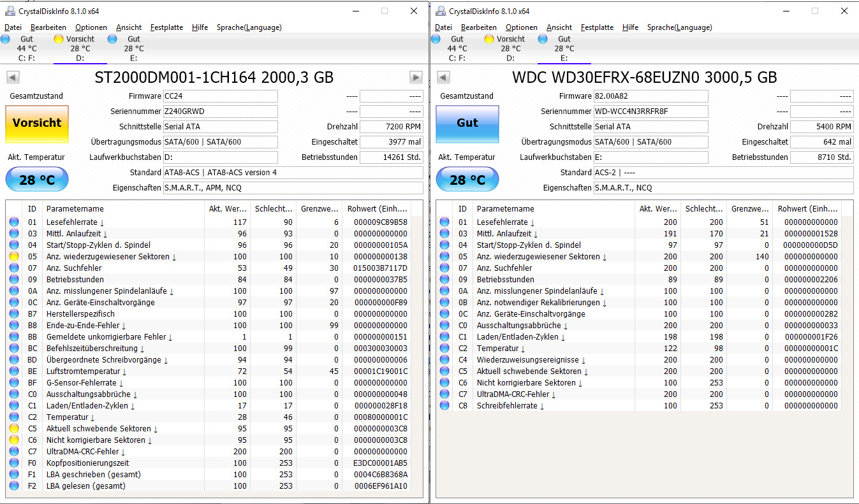Image resolution: width=859 pixels, height=504 pixels.
Task: Select UltraDMA-CRC-Fehler row in right window
Action: click(640, 394)
